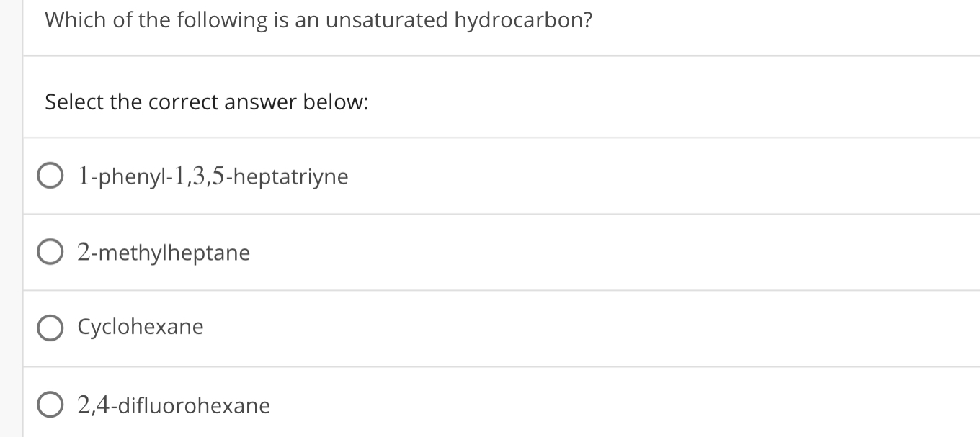Image resolution: width=980 pixels, height=437 pixels.
Task: Click the 2-methylheptane answer label
Action: point(163,253)
